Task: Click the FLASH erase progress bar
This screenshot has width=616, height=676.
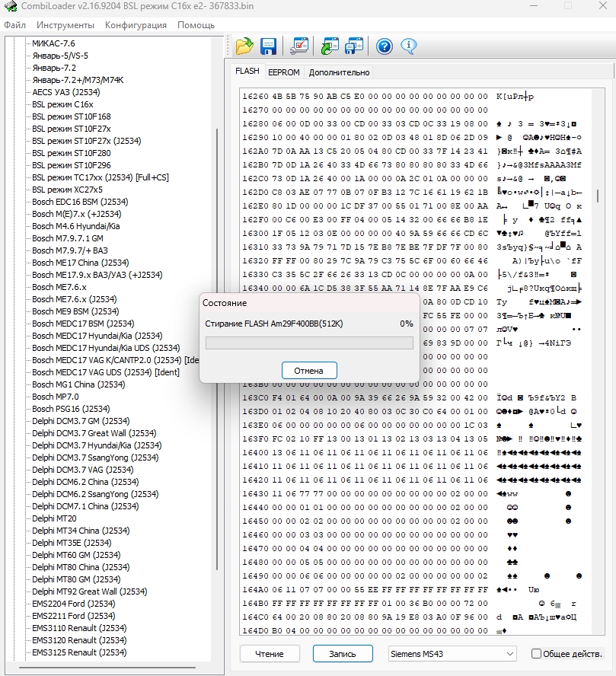Action: pos(309,343)
